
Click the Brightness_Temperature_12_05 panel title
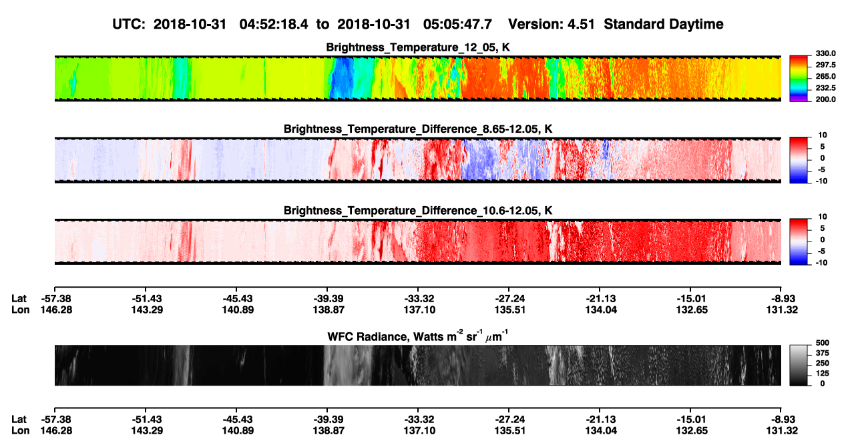pyautogui.click(x=418, y=47)
